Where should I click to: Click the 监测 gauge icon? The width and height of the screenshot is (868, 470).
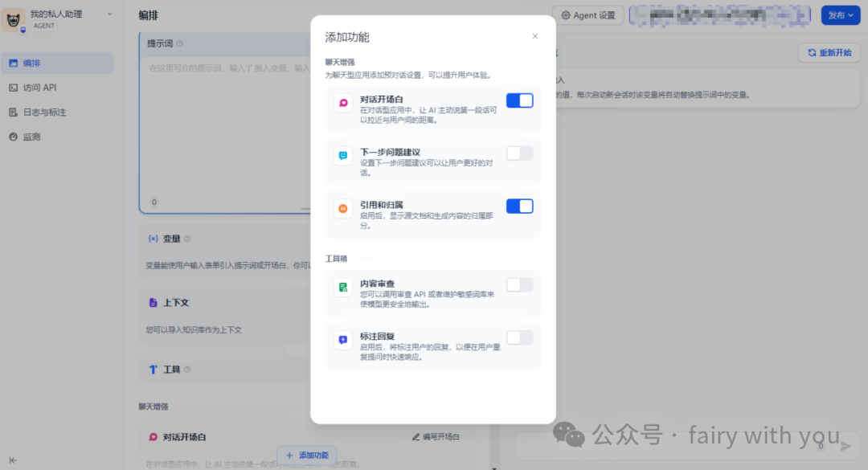[14, 137]
